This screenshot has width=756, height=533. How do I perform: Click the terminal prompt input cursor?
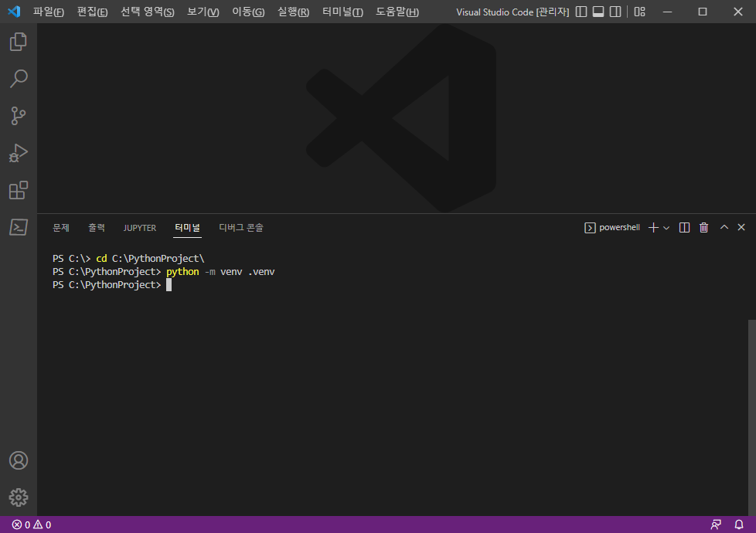[x=169, y=285]
